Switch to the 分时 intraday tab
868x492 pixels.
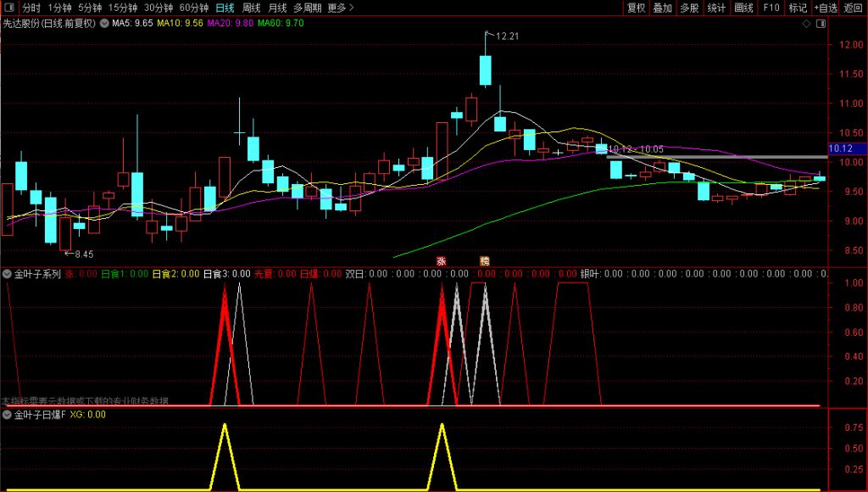coord(31,8)
